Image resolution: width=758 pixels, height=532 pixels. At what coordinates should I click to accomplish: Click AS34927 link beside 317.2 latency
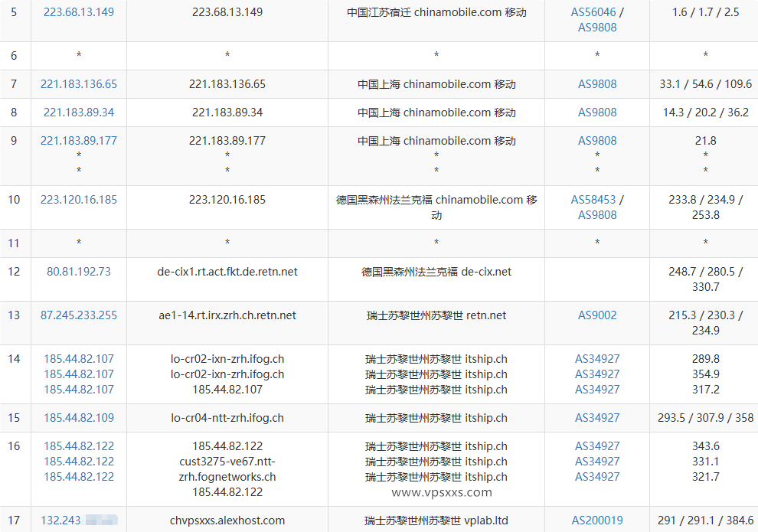tap(597, 390)
